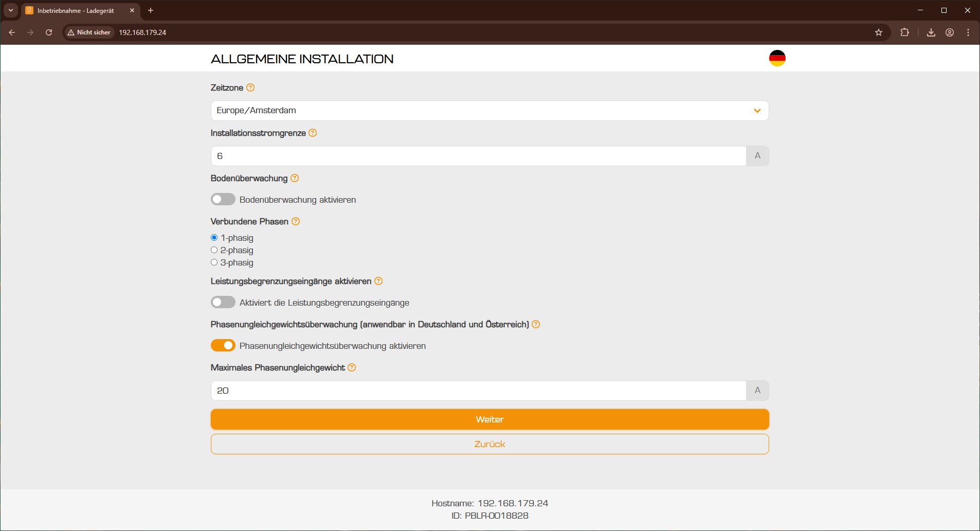Click the German flag language icon

(x=777, y=58)
